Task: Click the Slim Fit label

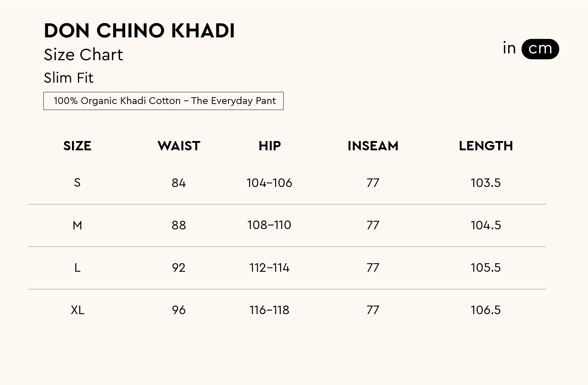Action: 69,78
